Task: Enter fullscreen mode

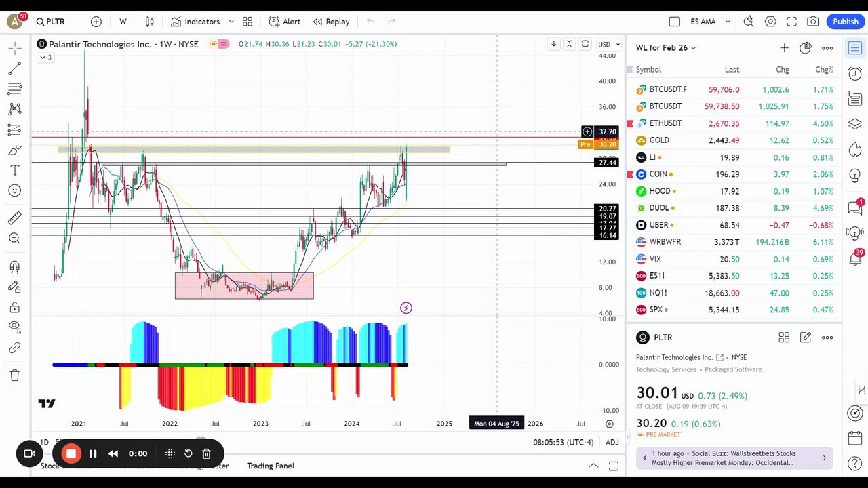Action: (792, 22)
